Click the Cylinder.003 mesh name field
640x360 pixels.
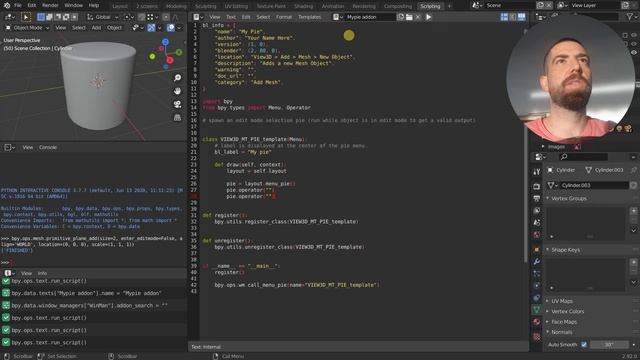pos(593,185)
